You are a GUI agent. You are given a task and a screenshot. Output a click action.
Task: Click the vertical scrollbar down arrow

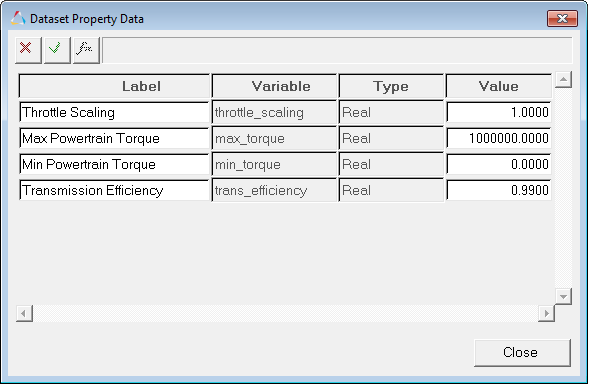(563, 296)
